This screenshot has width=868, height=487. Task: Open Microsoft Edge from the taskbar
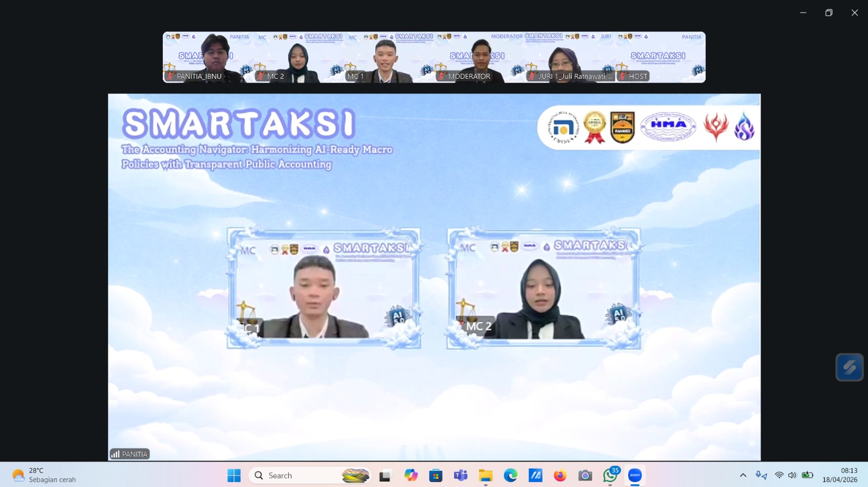coord(510,476)
